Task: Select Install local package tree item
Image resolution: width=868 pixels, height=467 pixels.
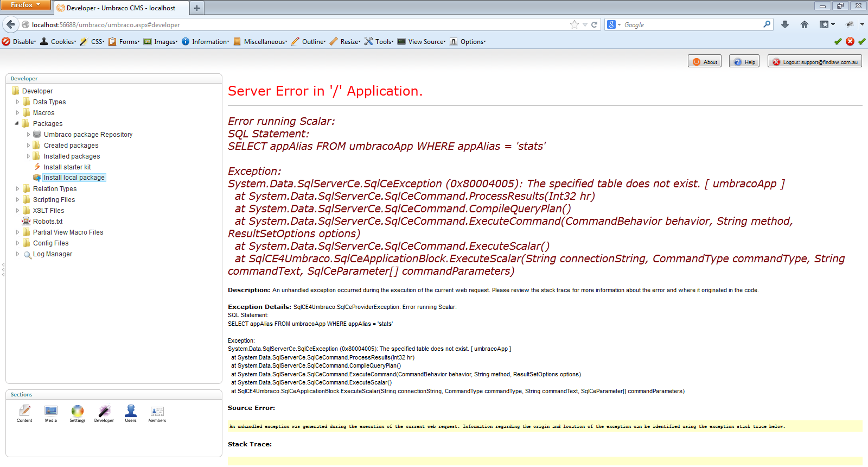Action: [74, 178]
